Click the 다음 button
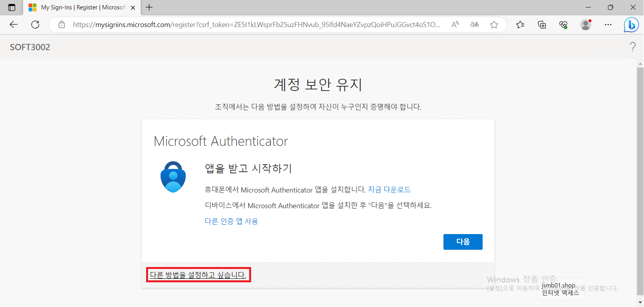Viewport: 644px width, 307px height. 463,242
